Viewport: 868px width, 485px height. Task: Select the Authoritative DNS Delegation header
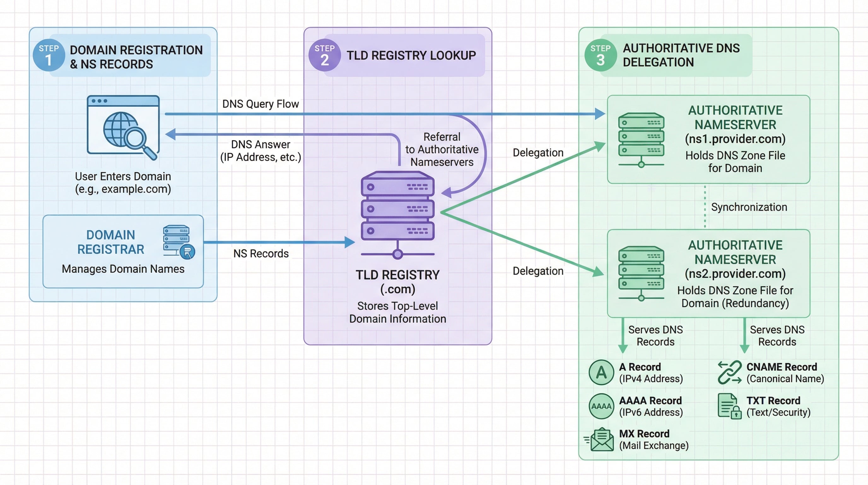coord(681,55)
